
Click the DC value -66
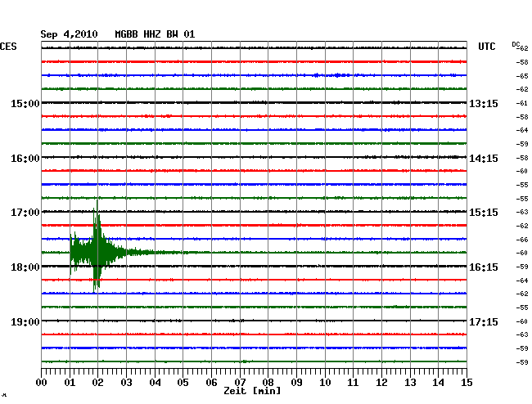[x=522, y=240]
